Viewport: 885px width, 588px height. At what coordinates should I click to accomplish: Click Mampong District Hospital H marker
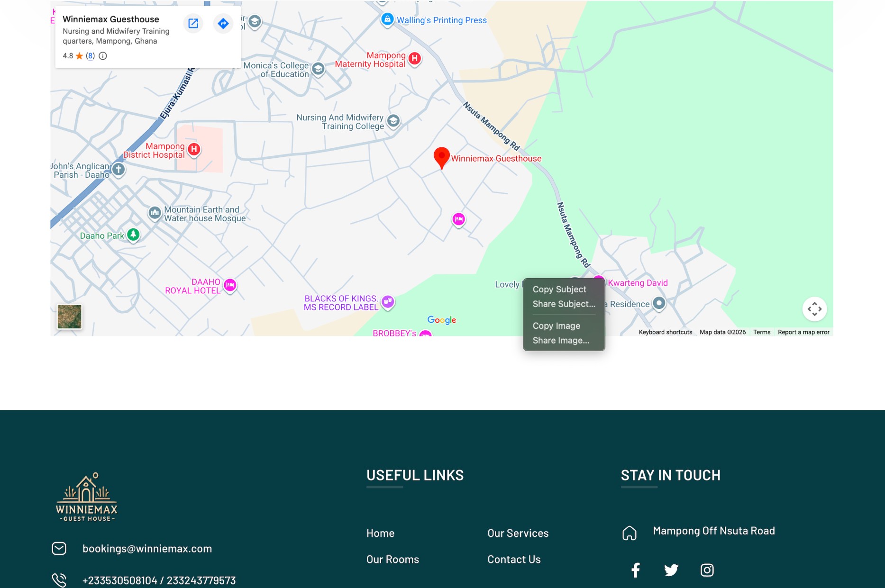194,150
